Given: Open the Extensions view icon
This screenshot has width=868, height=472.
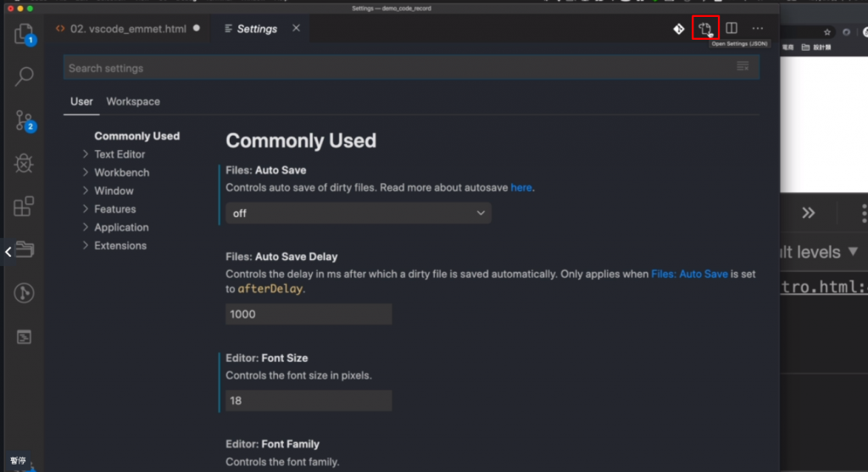Looking at the screenshot, I should point(24,206).
